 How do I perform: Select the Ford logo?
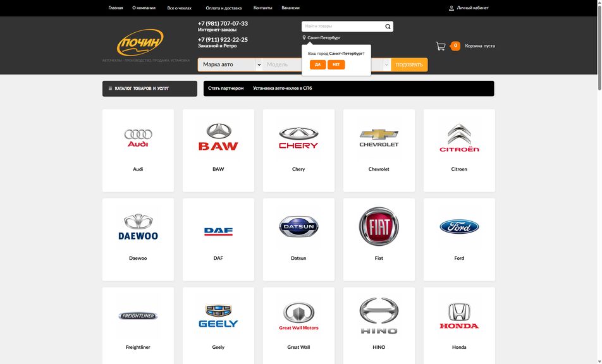(x=459, y=227)
